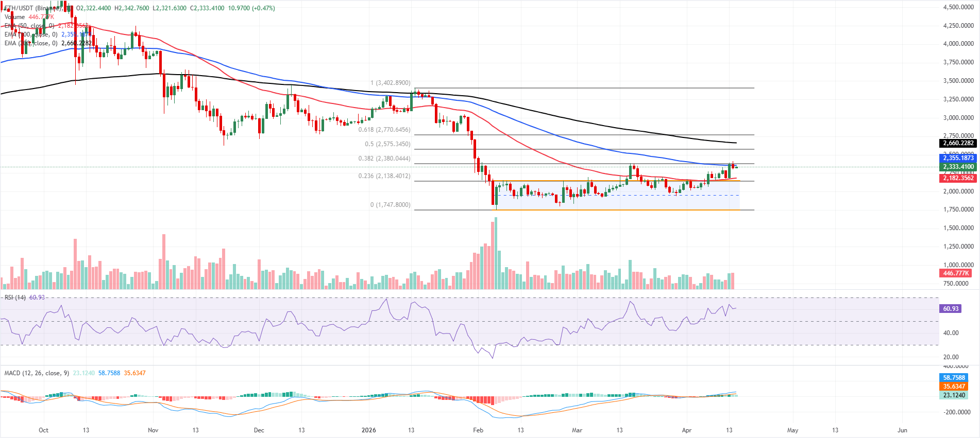
Task: Select the EMA (50, close, 0) legend
Action: [29, 26]
